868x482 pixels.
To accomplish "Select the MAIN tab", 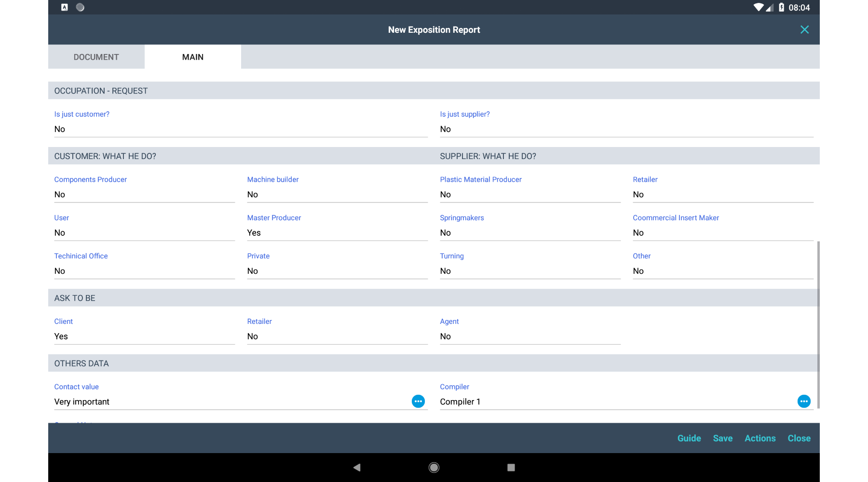I will point(193,57).
